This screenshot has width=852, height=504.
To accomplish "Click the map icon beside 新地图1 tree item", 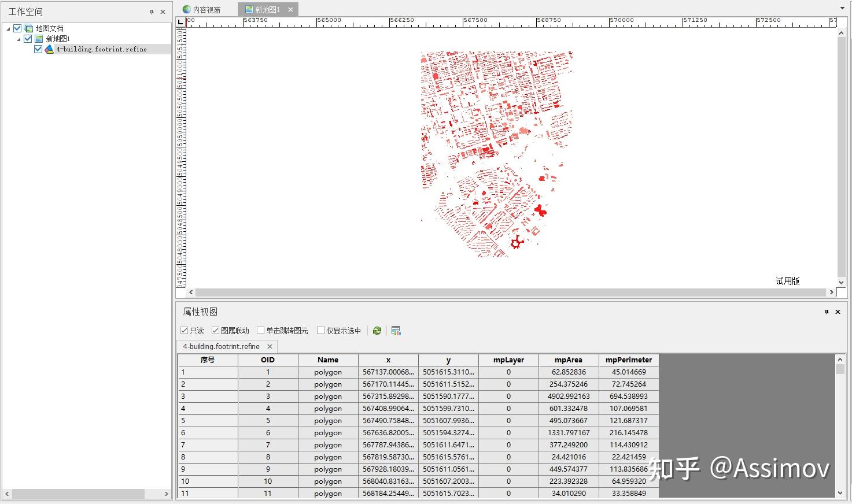I will (x=38, y=38).
